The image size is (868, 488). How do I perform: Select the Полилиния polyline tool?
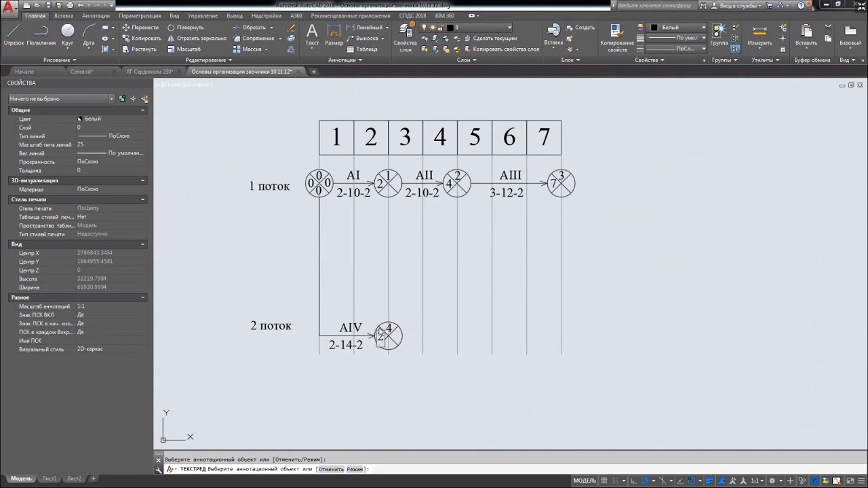41,35
